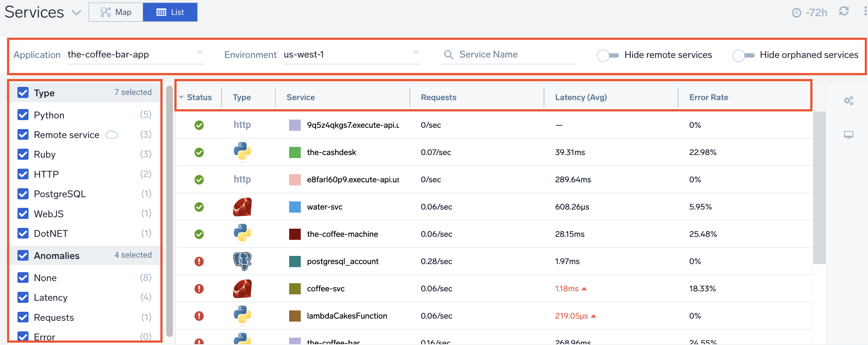This screenshot has height=345, width=868.
Task: Open the Environment us-west-1 dropdown
Action: tap(351, 55)
